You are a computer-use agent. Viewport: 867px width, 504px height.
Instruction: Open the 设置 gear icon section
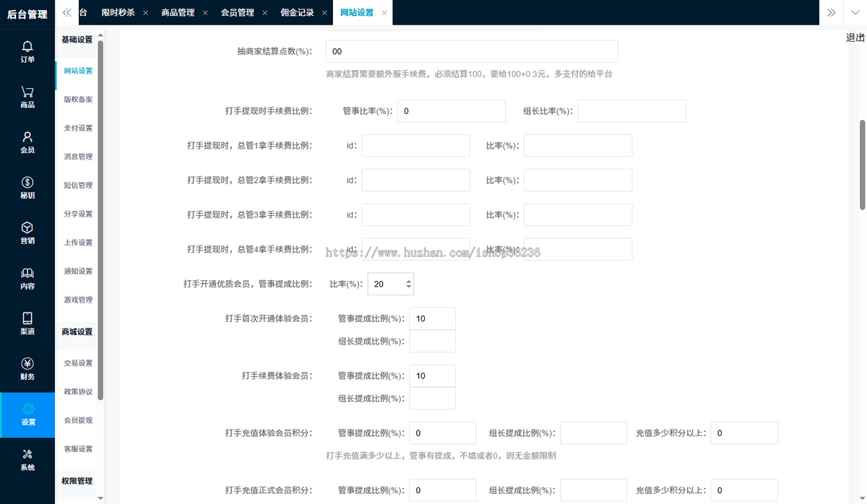pos(27,415)
